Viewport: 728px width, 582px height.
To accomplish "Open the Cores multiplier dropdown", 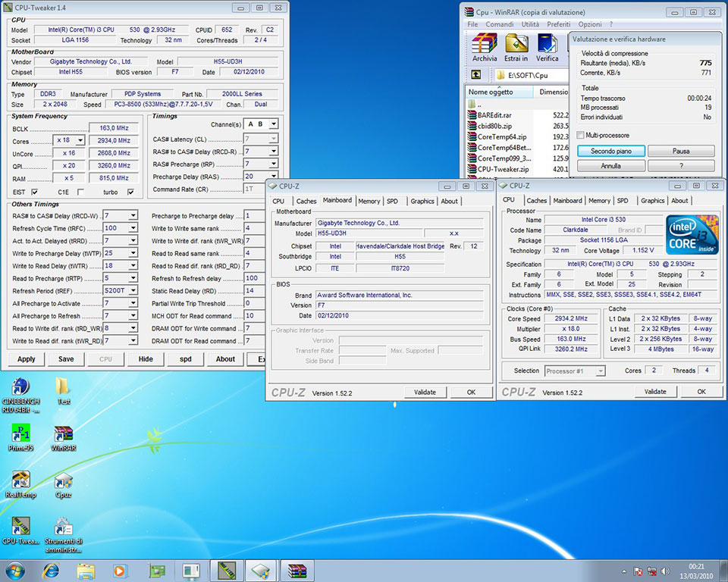I will (80, 140).
